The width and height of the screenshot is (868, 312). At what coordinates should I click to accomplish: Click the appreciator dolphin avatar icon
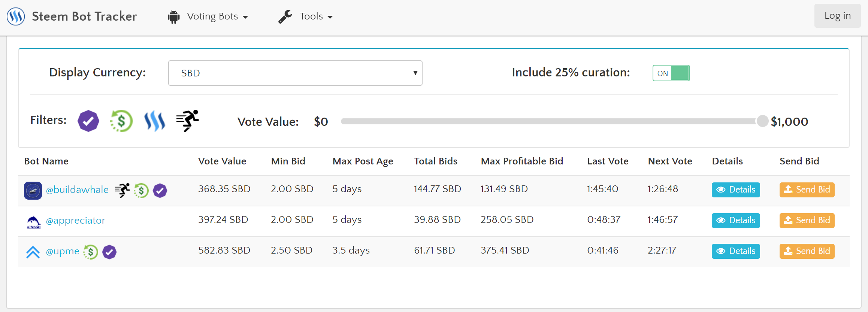pos(33,222)
